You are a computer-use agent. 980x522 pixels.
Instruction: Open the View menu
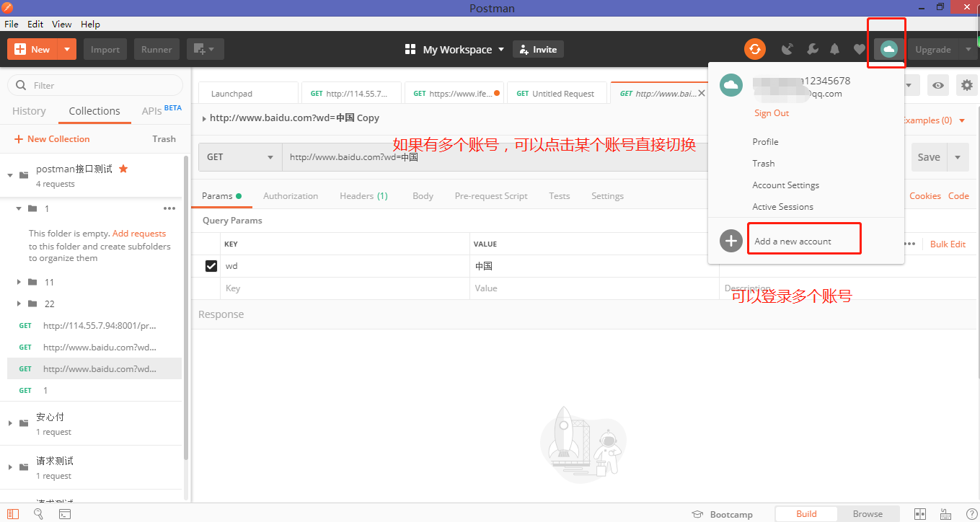(x=62, y=24)
